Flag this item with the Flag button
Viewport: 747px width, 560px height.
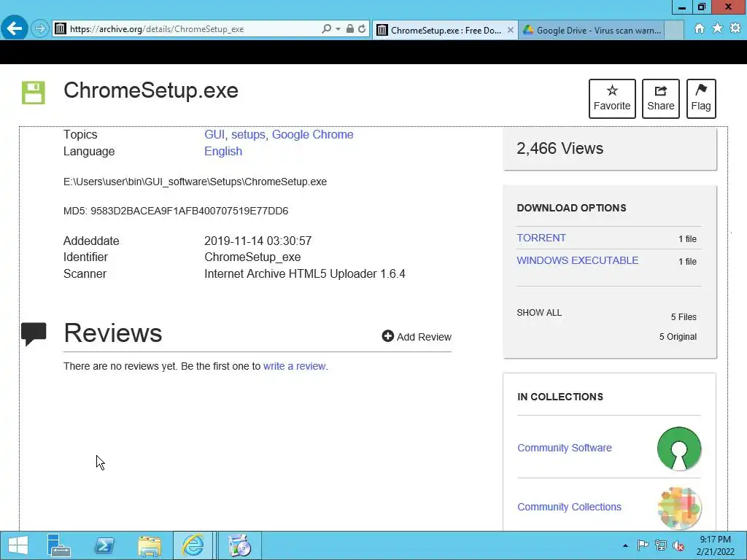click(701, 98)
